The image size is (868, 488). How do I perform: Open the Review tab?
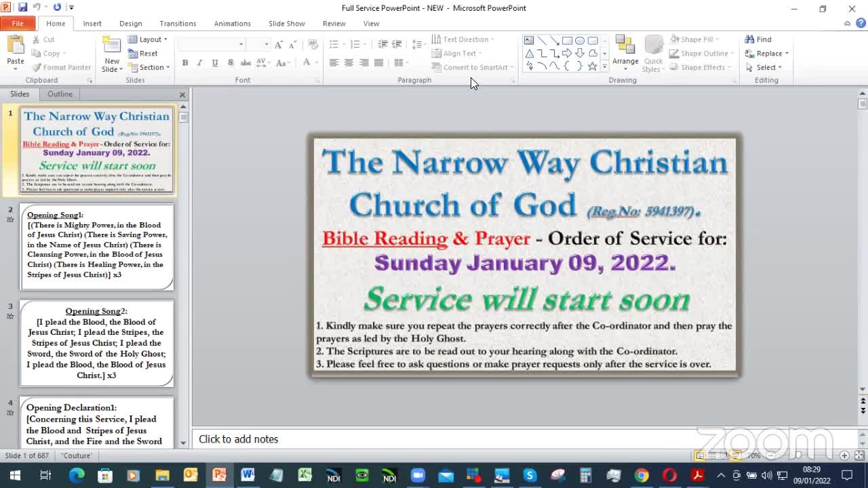(x=334, y=24)
